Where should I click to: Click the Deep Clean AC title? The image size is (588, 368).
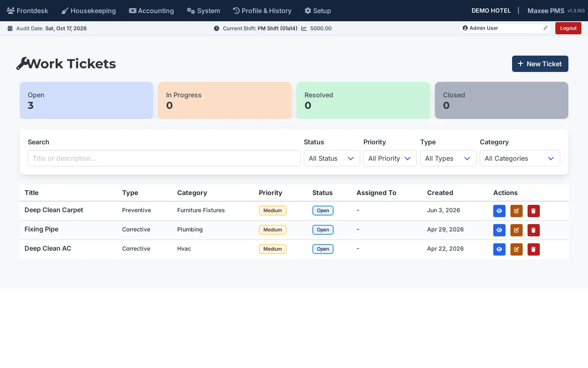coord(48,248)
